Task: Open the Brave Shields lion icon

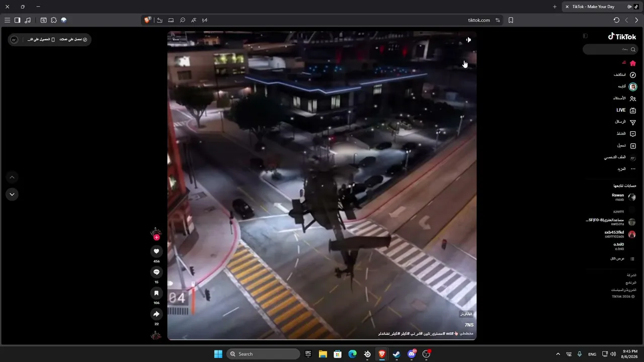Action: click(x=147, y=20)
